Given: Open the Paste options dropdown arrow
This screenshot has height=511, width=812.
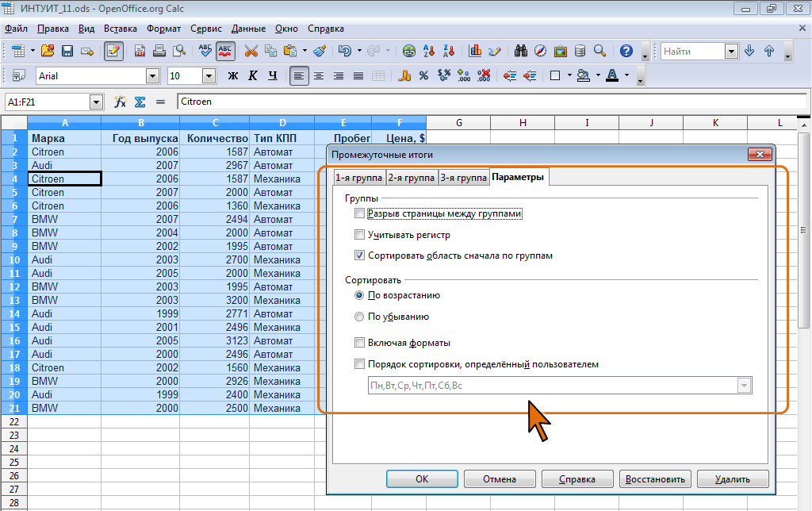Looking at the screenshot, I should click(x=304, y=51).
